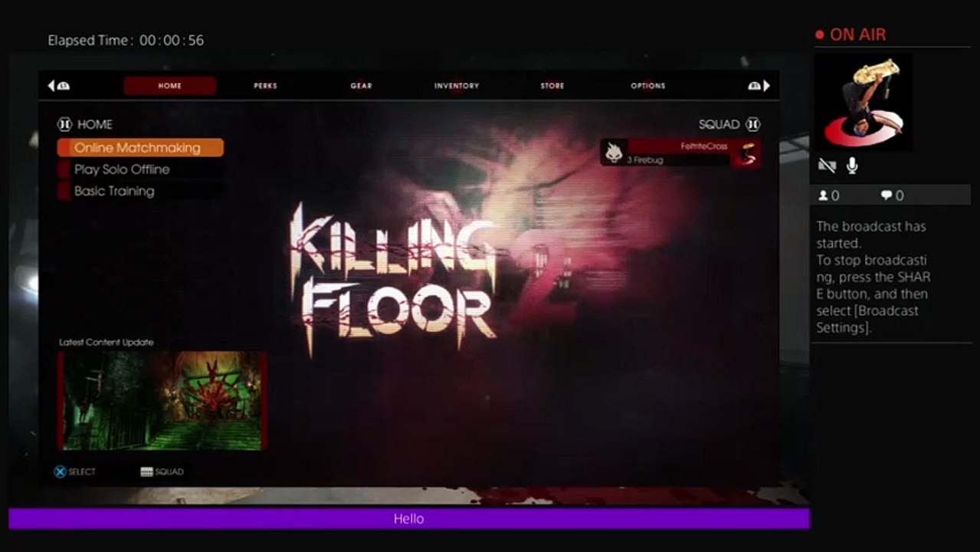The image size is (980, 552).
Task: Toggle the broadcast camera-off icon
Action: coord(827,166)
